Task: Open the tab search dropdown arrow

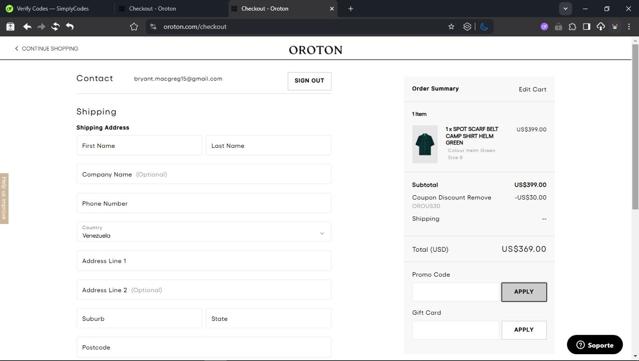Action: pos(565,9)
